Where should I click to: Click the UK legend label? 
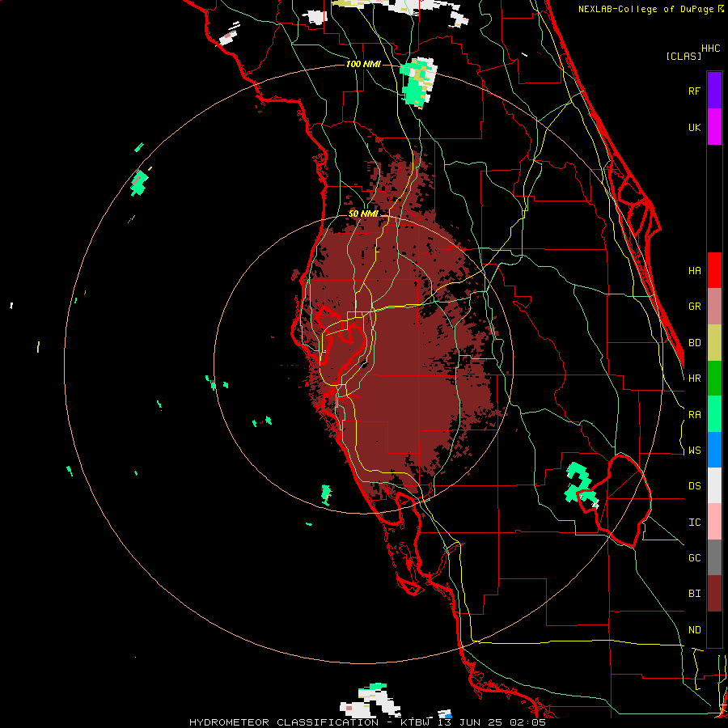pos(694,127)
